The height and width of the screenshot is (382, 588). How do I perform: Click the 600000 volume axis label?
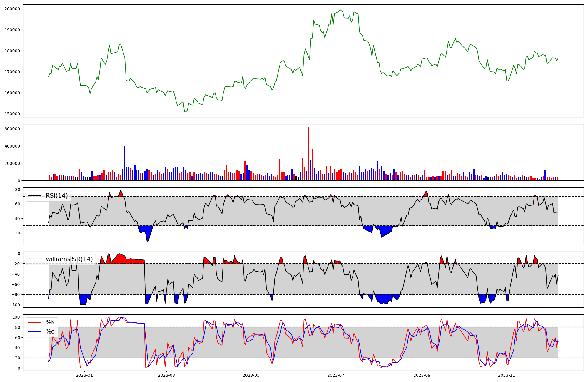(x=12, y=129)
